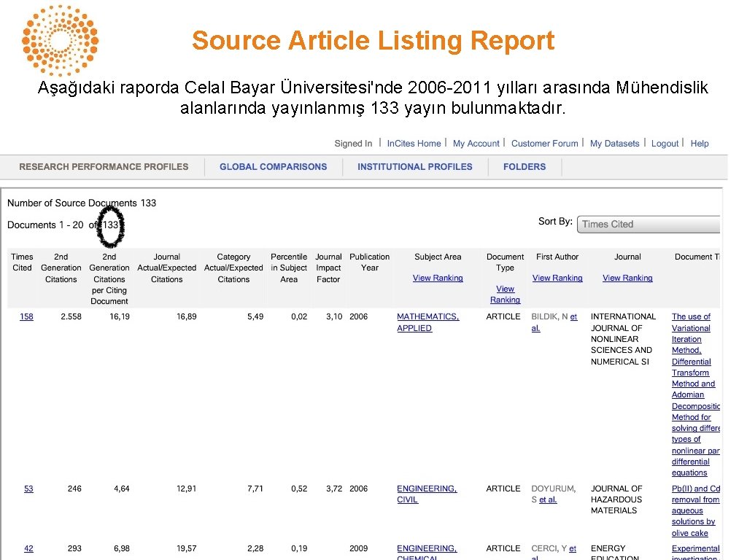Image resolution: width=747 pixels, height=560 pixels.
Task: Open The use of Variational Iteration article
Action: pyautogui.click(x=695, y=394)
